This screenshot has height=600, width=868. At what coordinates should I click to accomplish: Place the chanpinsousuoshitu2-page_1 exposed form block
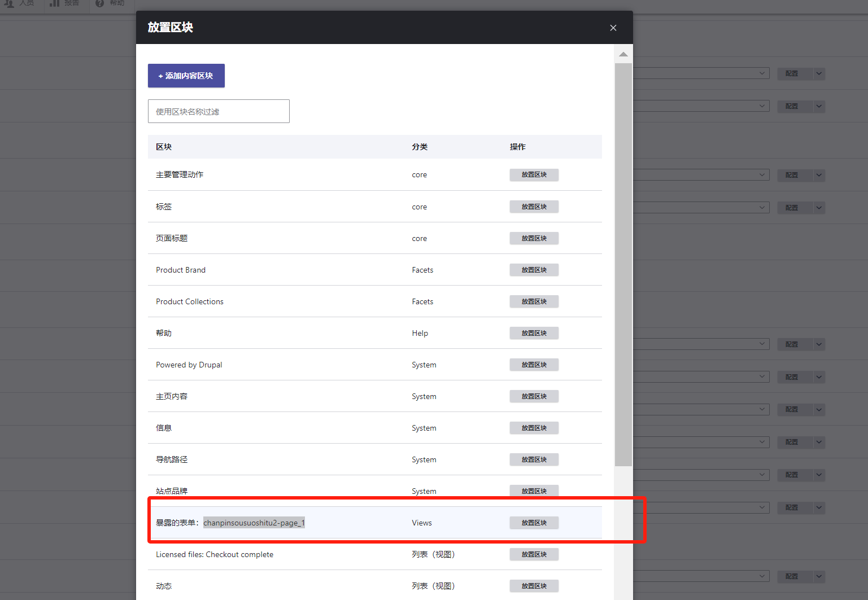click(534, 523)
